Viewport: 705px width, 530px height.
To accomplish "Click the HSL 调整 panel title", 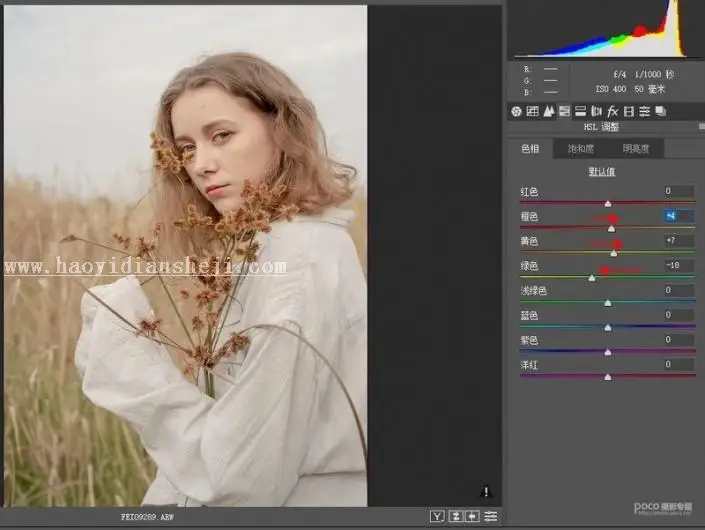I will 601,127.
